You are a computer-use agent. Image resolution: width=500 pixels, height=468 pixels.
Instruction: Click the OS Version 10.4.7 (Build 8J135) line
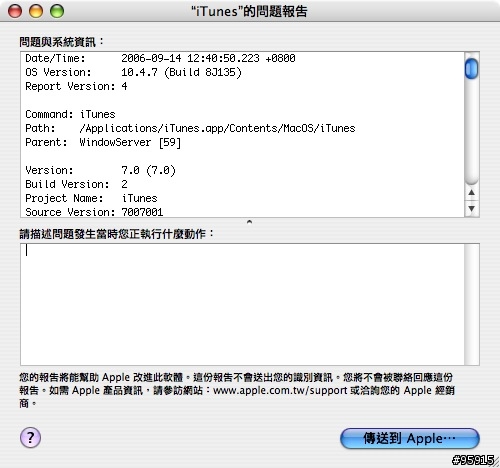tap(133, 72)
